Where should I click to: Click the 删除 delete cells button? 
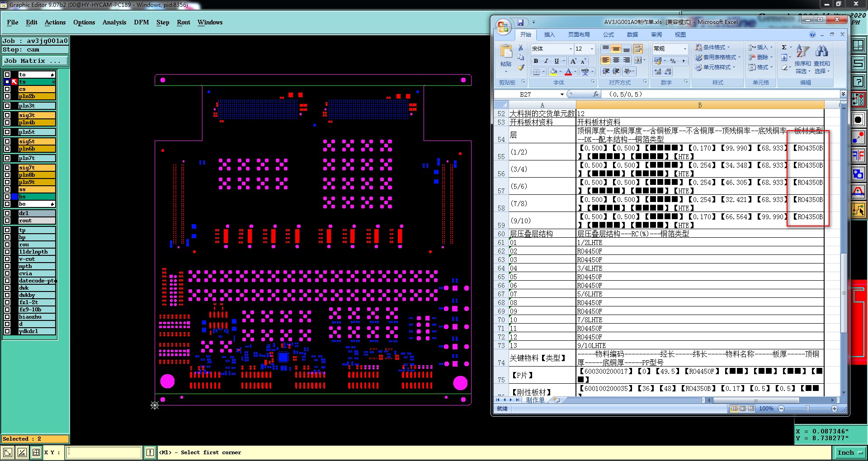760,57
